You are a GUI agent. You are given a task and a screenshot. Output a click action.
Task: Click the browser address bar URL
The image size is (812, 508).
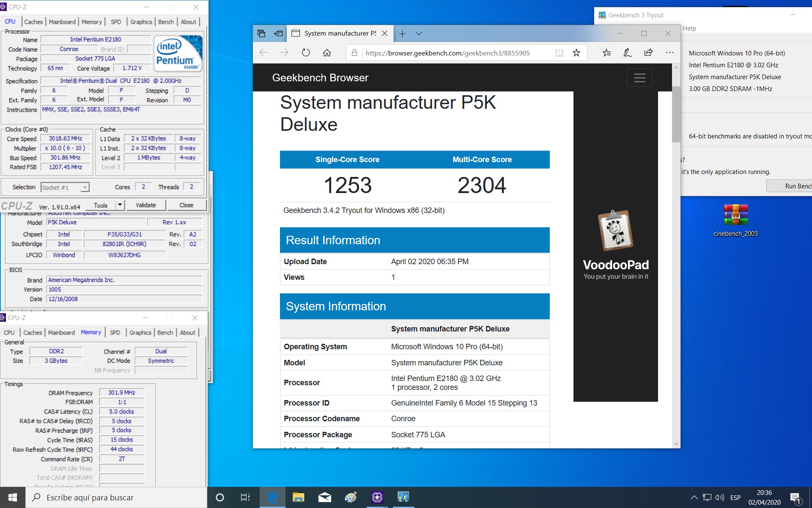tap(448, 53)
